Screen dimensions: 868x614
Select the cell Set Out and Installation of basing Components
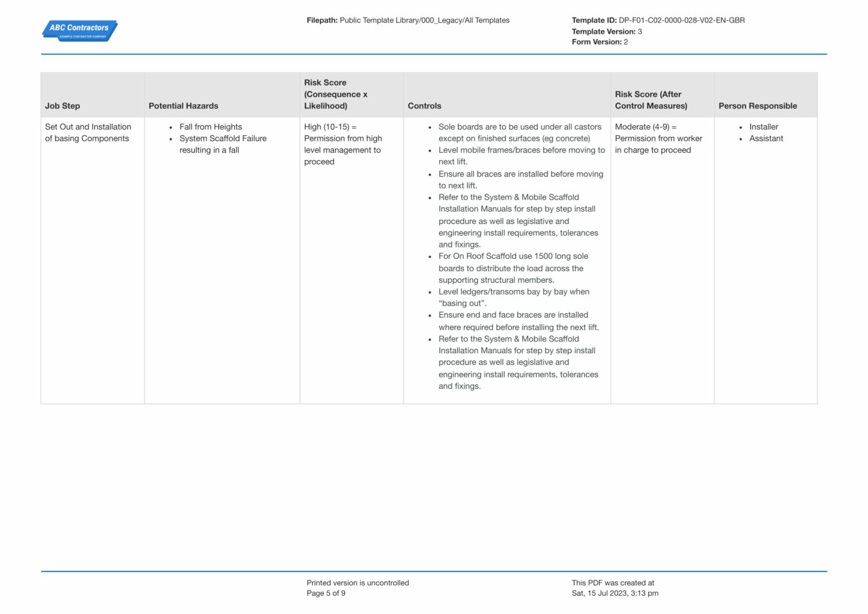88,132
